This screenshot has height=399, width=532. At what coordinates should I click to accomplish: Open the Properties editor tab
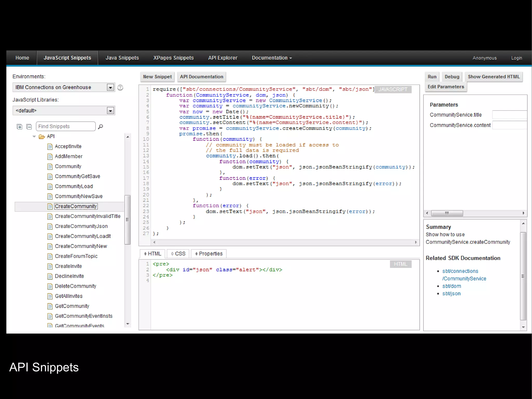pyautogui.click(x=209, y=254)
